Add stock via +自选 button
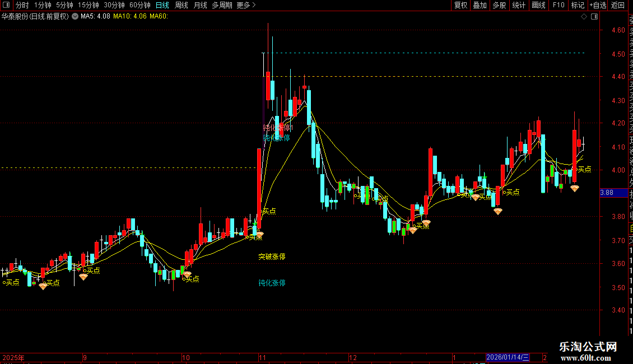The height and width of the screenshot is (364, 633). tap(598, 5)
